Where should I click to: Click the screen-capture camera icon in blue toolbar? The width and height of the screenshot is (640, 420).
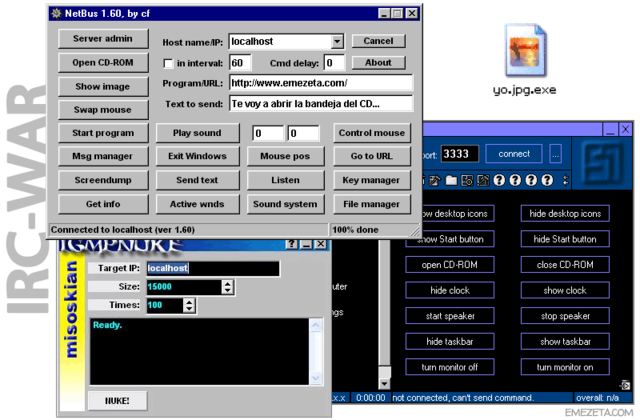(467, 180)
